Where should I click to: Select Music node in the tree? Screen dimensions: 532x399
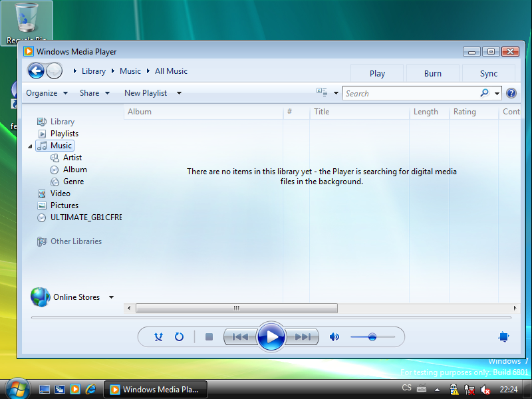click(x=55, y=146)
